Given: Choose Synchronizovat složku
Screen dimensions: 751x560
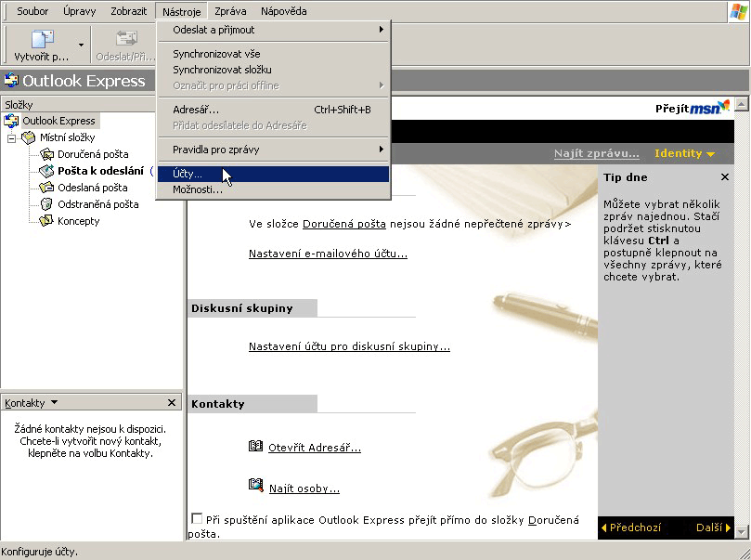Looking at the screenshot, I should pos(273,70).
